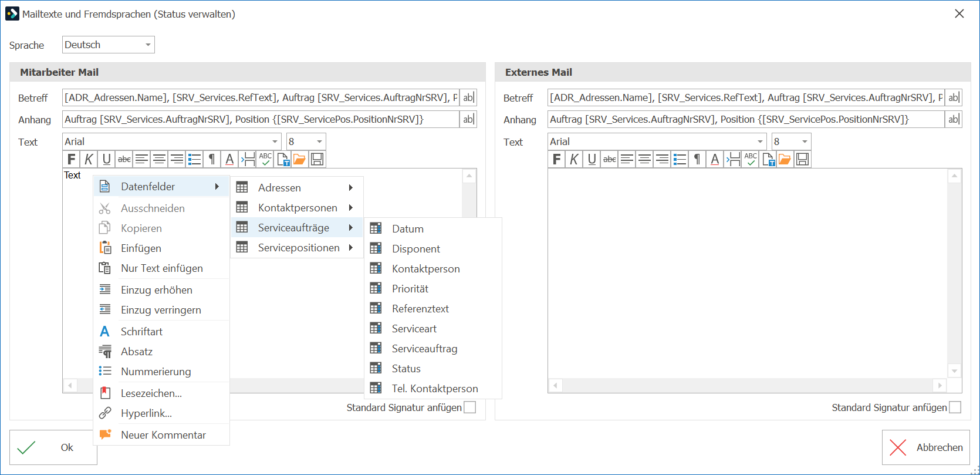The image size is (980, 475).
Task: Open font size 8 dropdown in Externes Mail
Action: point(791,142)
